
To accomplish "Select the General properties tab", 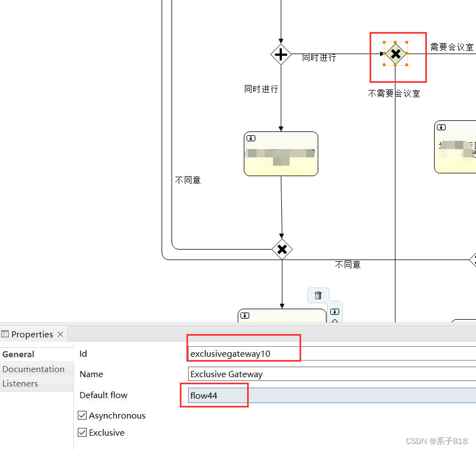I will point(17,354).
